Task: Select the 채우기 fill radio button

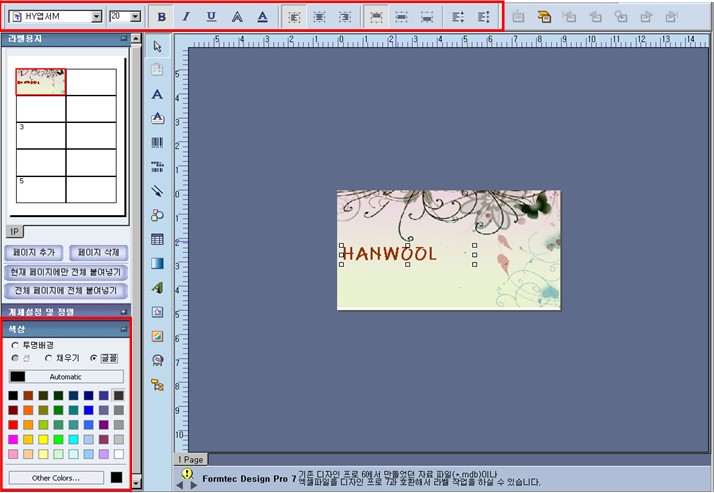Action: click(x=48, y=358)
